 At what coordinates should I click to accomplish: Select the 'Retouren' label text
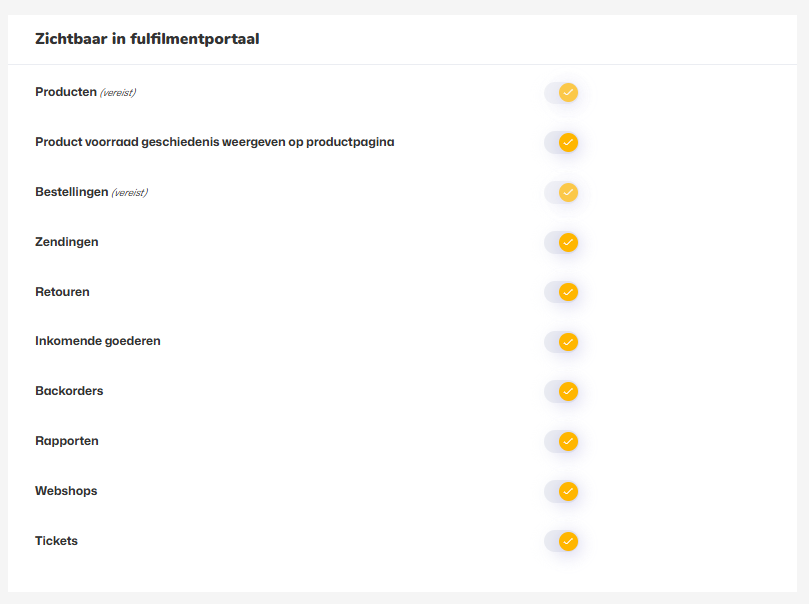[62, 292]
